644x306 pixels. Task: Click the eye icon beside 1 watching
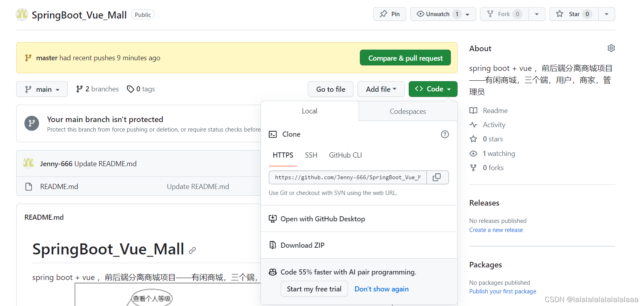coord(473,154)
